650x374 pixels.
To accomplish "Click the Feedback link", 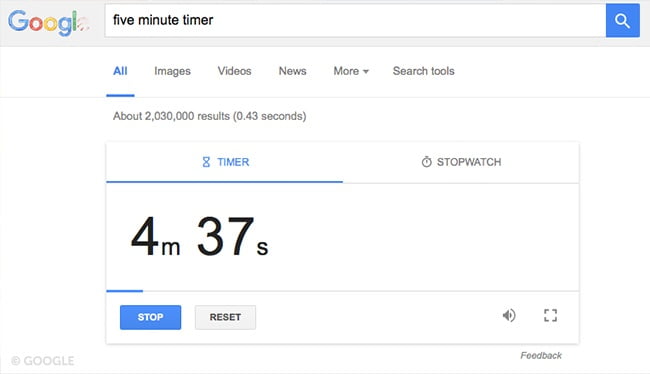I will (541, 355).
